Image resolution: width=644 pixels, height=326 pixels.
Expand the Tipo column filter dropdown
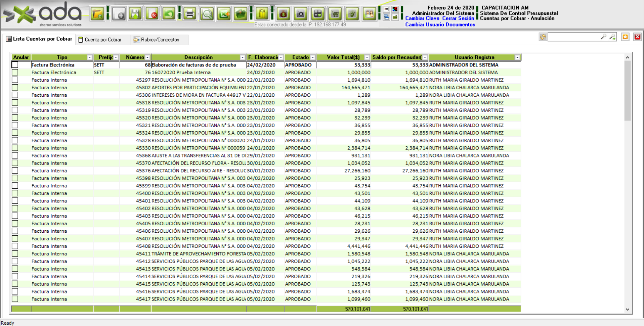point(90,57)
